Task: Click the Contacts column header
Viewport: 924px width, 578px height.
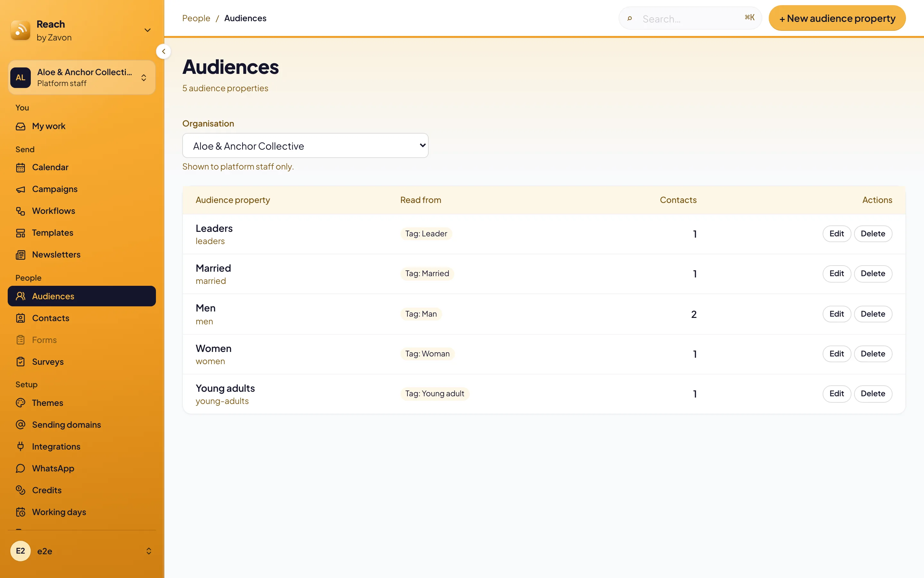Action: pos(678,200)
